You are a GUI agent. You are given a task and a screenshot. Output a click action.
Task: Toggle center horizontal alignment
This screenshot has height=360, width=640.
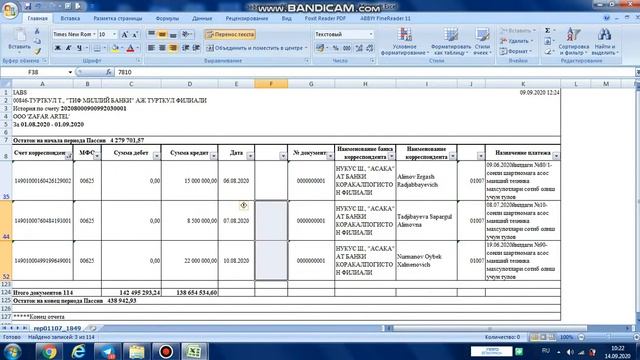(162, 48)
